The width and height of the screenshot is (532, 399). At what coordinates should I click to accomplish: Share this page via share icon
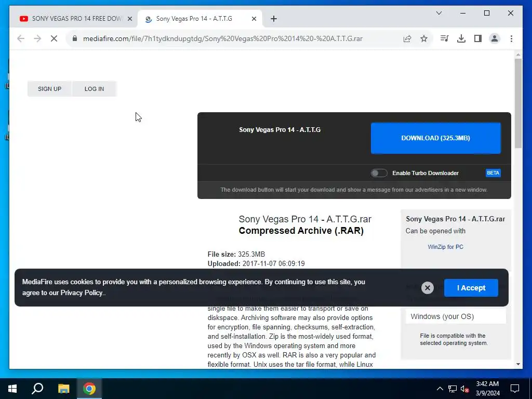[407, 38]
